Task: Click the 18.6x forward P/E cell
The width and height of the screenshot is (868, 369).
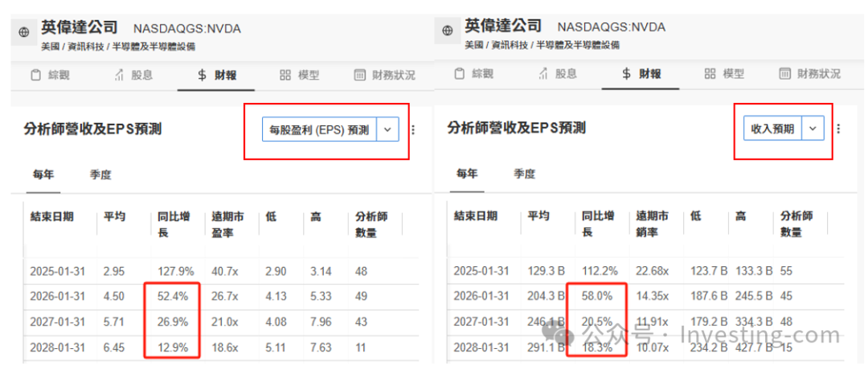Action: (x=223, y=349)
